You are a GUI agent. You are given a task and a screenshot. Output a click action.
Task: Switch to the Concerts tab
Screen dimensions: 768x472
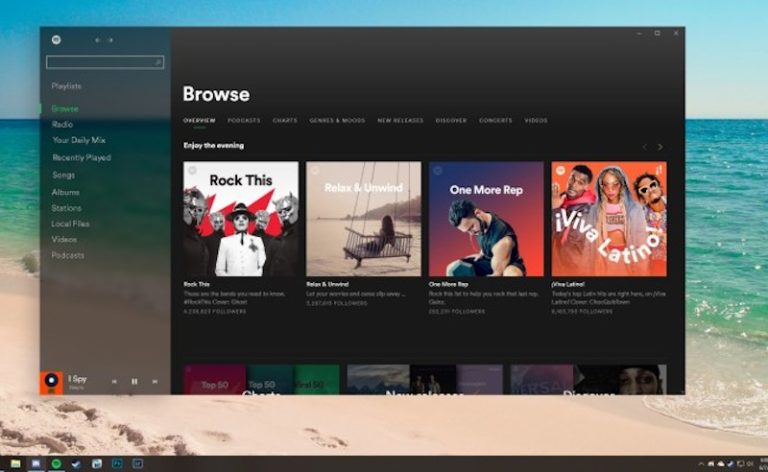click(496, 120)
